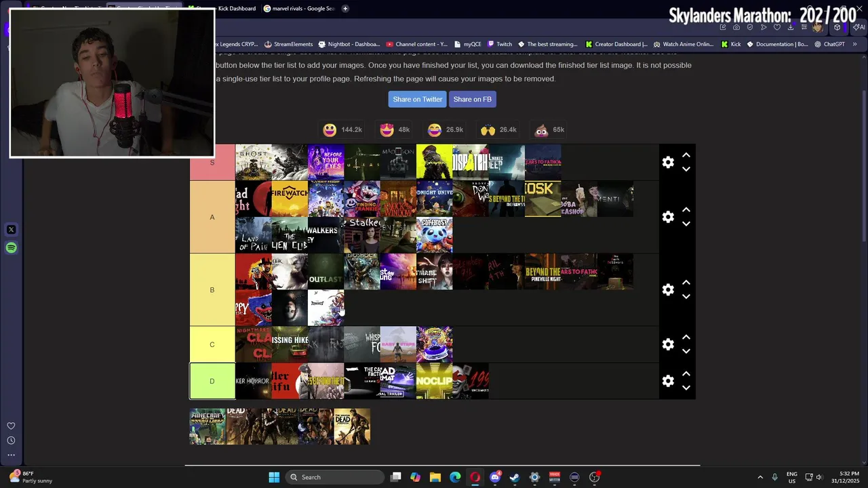Select the Outlast thumbnail in B tier
The width and height of the screenshot is (868, 488).
326,272
